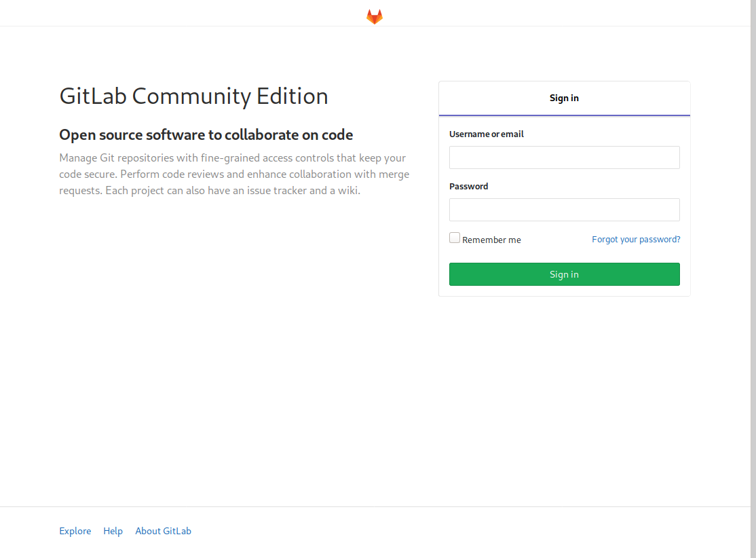This screenshot has width=756, height=558.
Task: Click the GitLab fox logo
Action: (375, 17)
